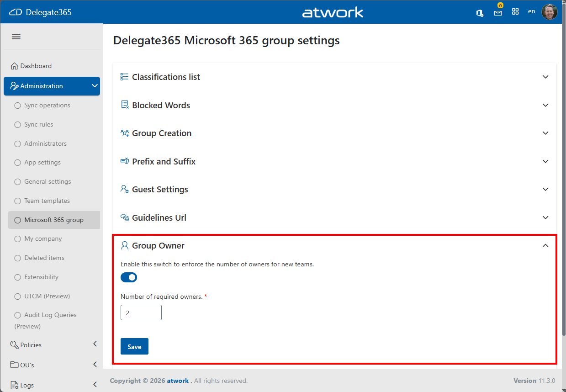Expand the Classifications list chevron
The image size is (566, 392).
click(x=545, y=77)
